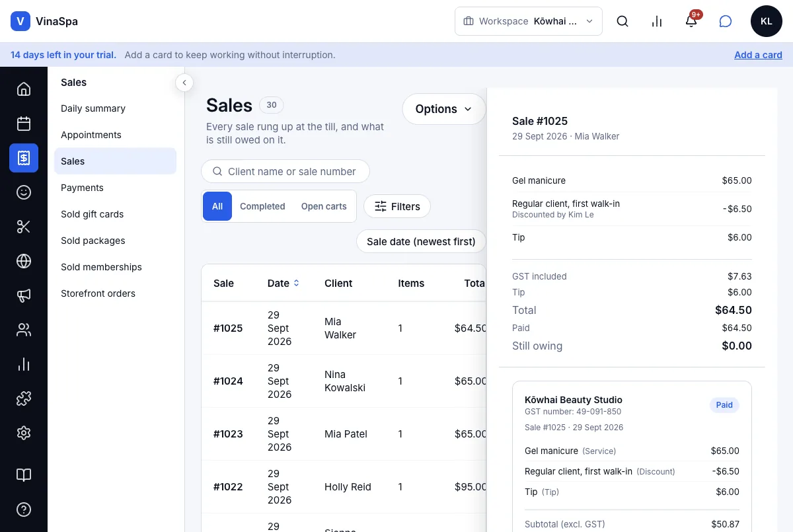Image resolution: width=793 pixels, height=532 pixels.
Task: Select the All filter segment
Action: click(217, 206)
